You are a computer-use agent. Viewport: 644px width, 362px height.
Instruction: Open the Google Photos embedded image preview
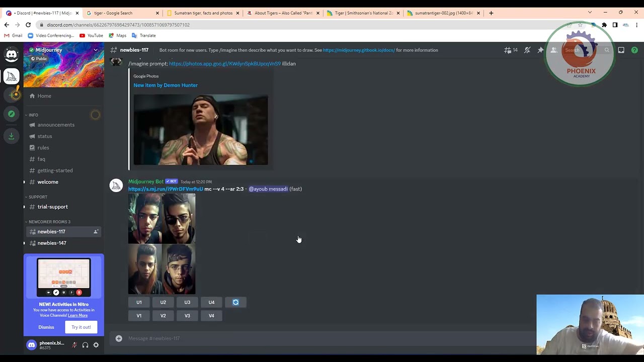point(201,130)
